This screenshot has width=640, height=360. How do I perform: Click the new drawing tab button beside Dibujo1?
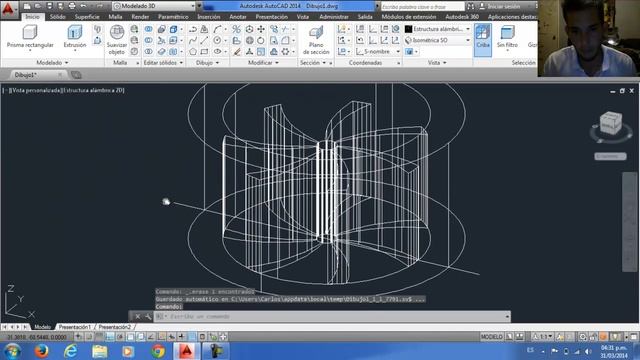pyautogui.click(x=76, y=75)
